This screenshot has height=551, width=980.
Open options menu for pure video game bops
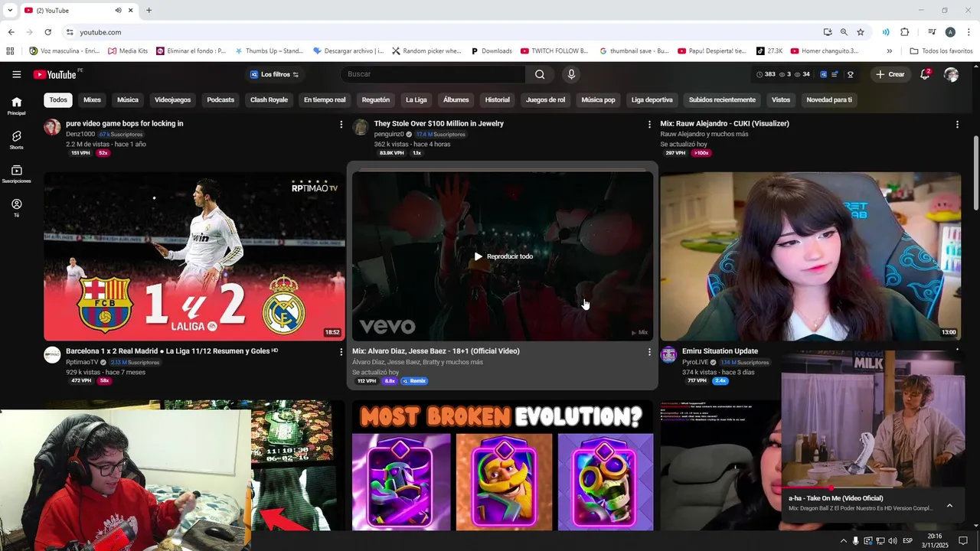click(x=341, y=124)
